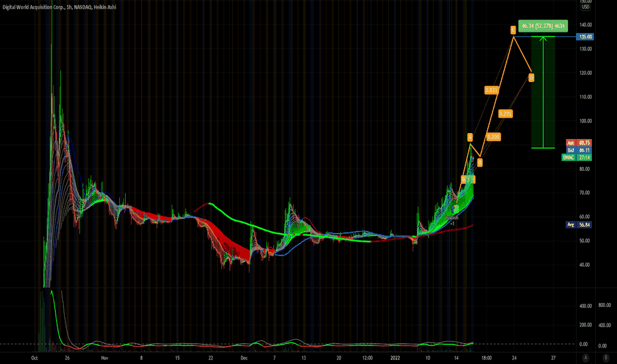
Task: Click the orange D pattern point label
Action: point(531,77)
